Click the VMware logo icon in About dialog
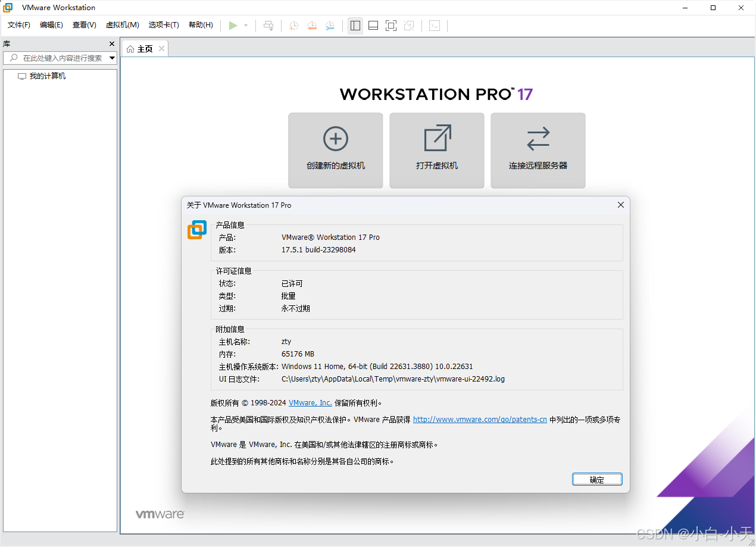Image resolution: width=756 pixels, height=547 pixels. coord(197,230)
